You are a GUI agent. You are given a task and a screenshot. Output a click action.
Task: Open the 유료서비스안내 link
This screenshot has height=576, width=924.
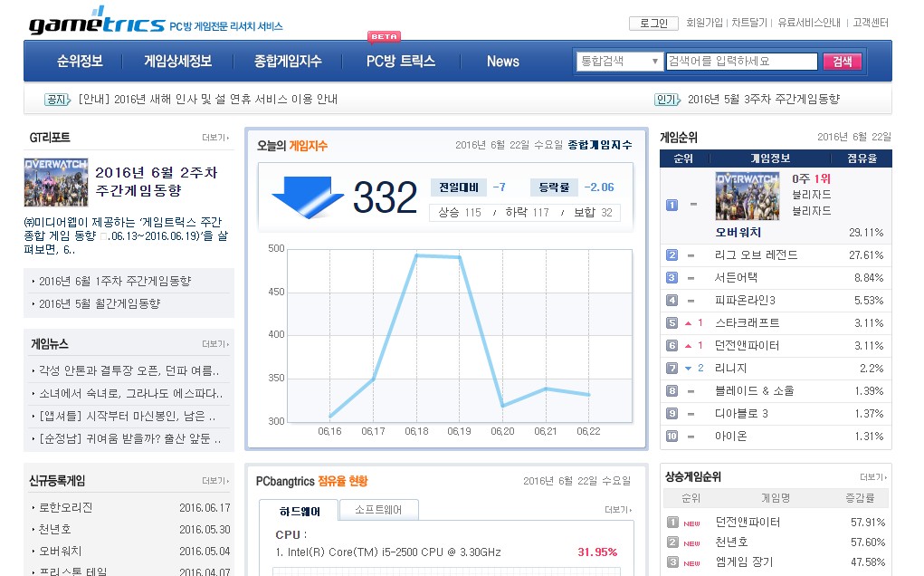click(x=809, y=23)
